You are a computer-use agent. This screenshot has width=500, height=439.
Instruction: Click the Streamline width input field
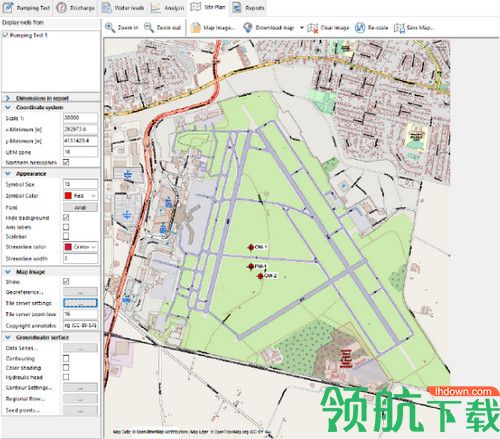tap(80, 258)
